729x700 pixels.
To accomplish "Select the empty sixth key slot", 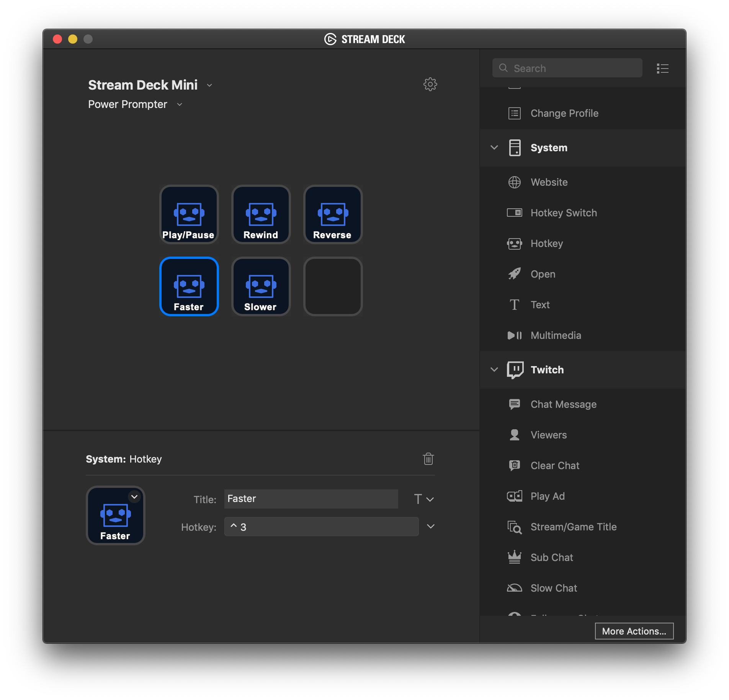I will coord(333,286).
